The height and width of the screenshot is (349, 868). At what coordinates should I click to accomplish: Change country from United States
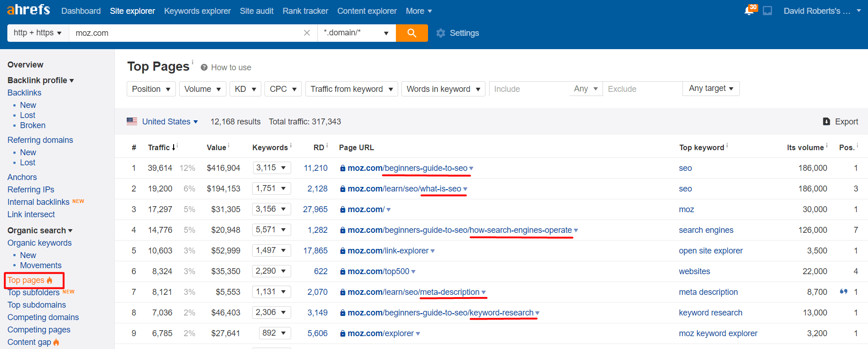pos(170,122)
